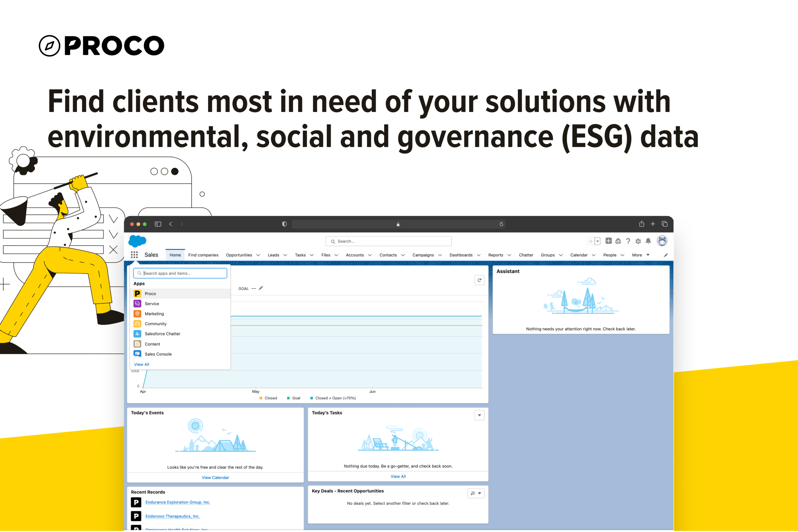Open the App Launcher grid icon
This screenshot has width=798, height=532.
coord(134,255)
